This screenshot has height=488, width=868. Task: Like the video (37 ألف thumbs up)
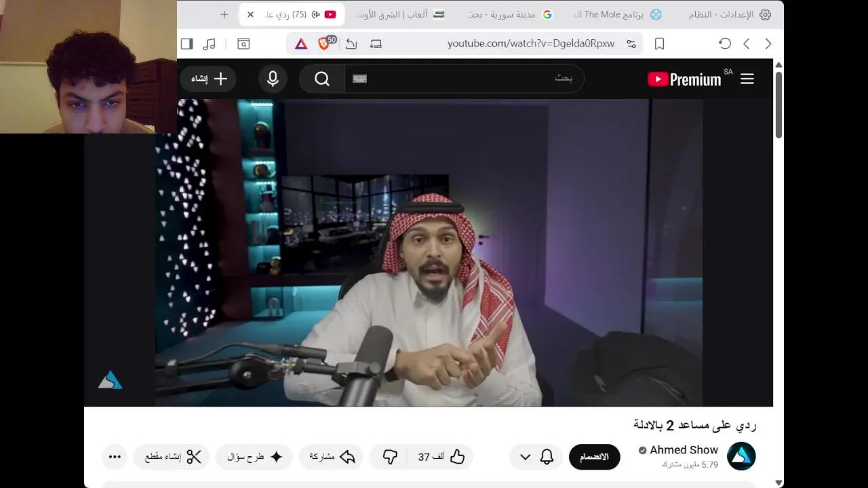[x=441, y=457]
